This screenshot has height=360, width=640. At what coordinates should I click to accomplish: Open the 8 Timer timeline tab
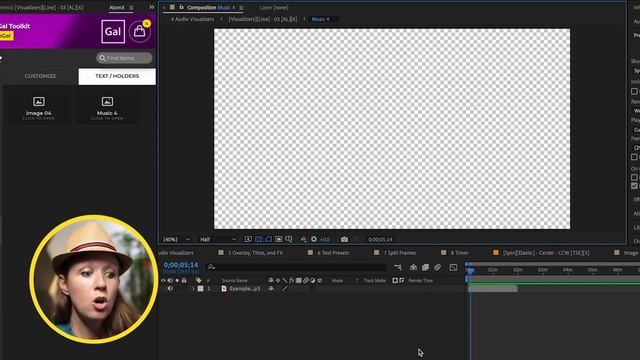tap(460, 253)
